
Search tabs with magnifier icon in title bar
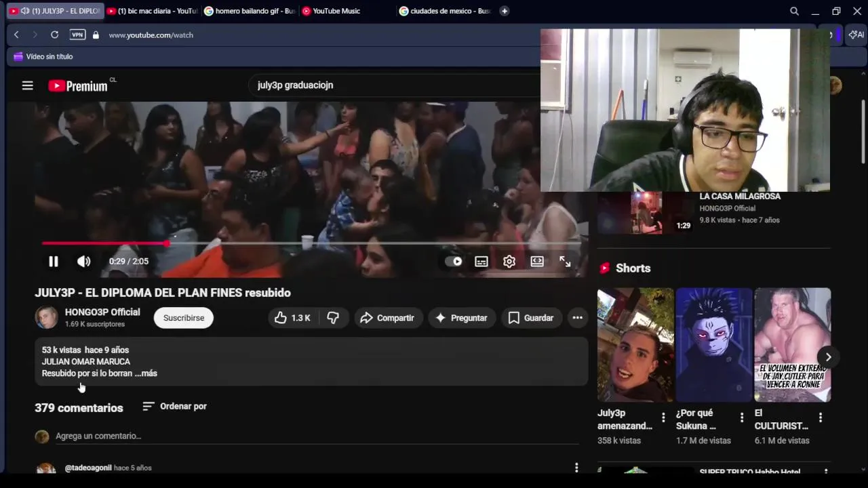point(794,11)
